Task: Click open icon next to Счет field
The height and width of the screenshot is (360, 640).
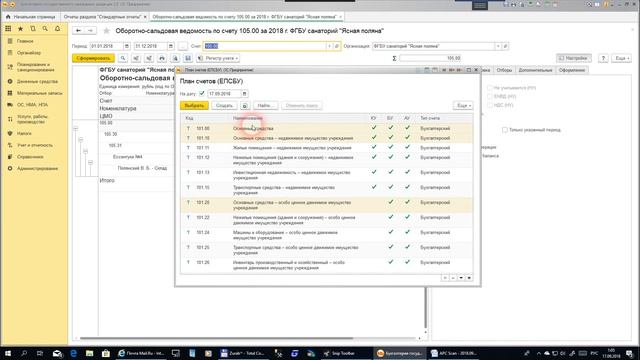Action: (337, 46)
